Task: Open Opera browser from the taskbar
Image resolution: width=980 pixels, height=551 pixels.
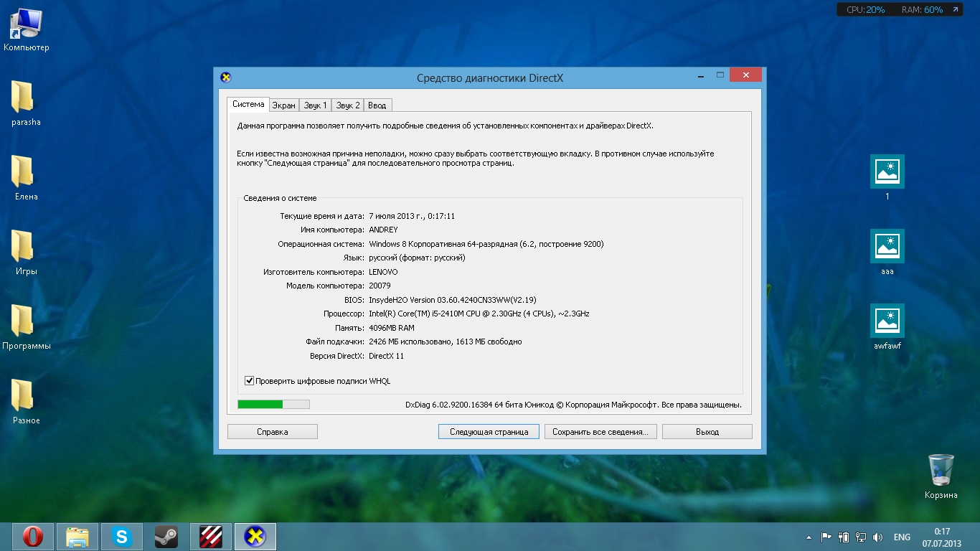Action: 32,537
